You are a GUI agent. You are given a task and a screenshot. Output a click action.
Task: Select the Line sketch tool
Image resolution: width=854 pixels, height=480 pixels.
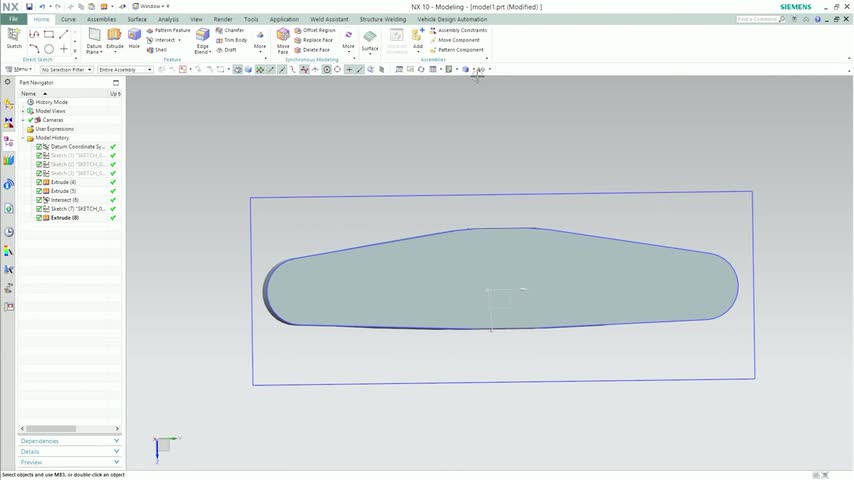pyautogui.click(x=64, y=34)
